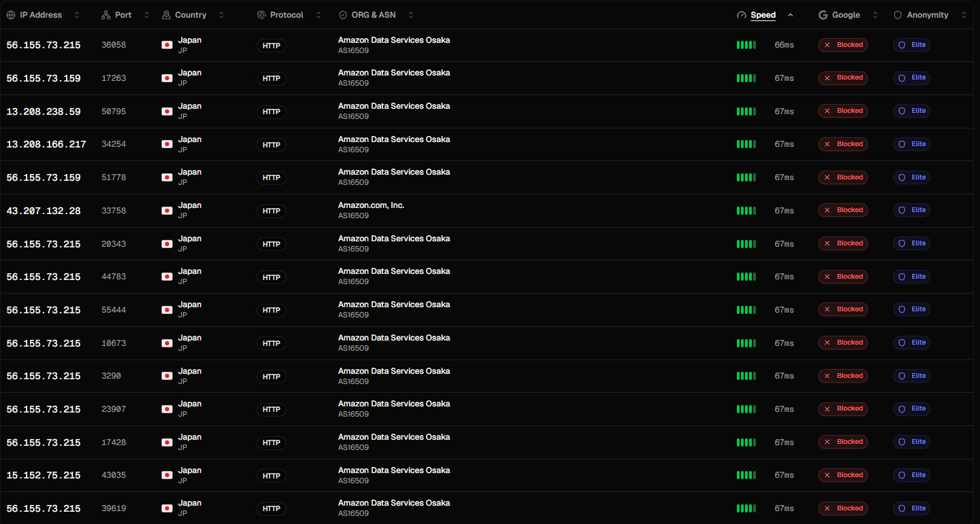The image size is (980, 524).
Task: Click the speedometer icon beside Speed header
Action: (742, 15)
